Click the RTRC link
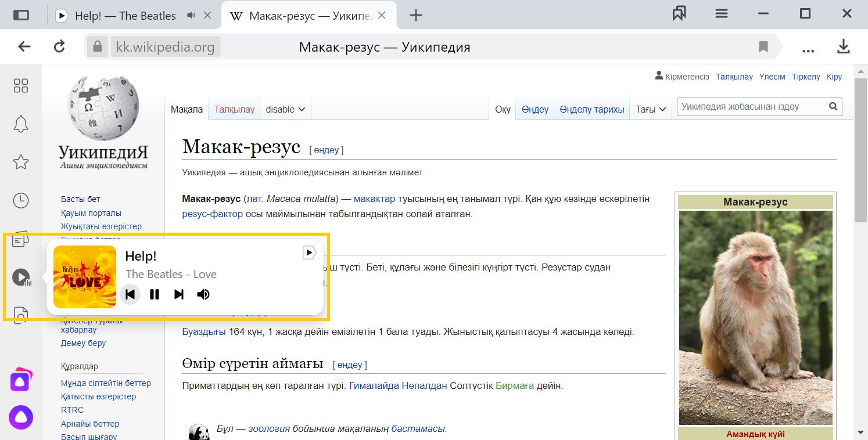The height and width of the screenshot is (440, 868). [73, 410]
